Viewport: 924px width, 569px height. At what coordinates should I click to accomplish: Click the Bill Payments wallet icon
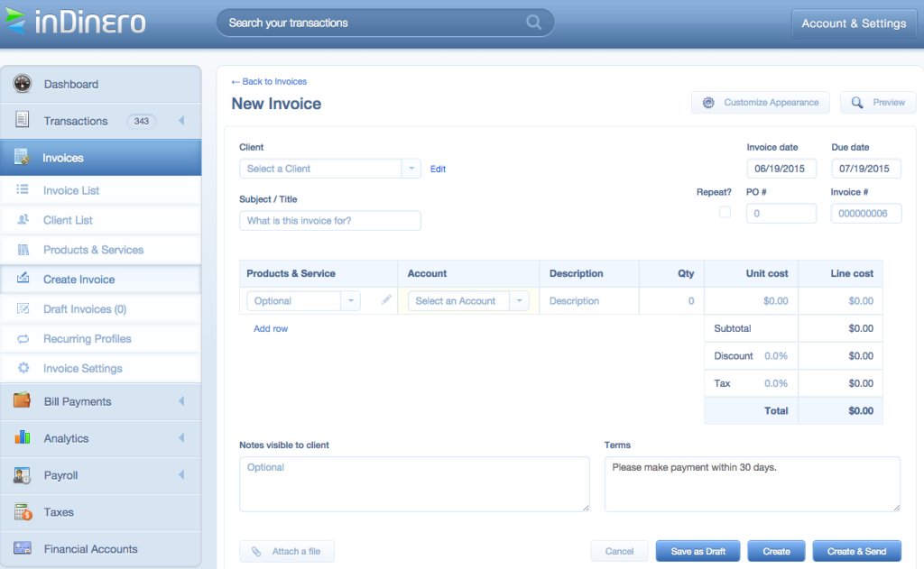(x=23, y=400)
